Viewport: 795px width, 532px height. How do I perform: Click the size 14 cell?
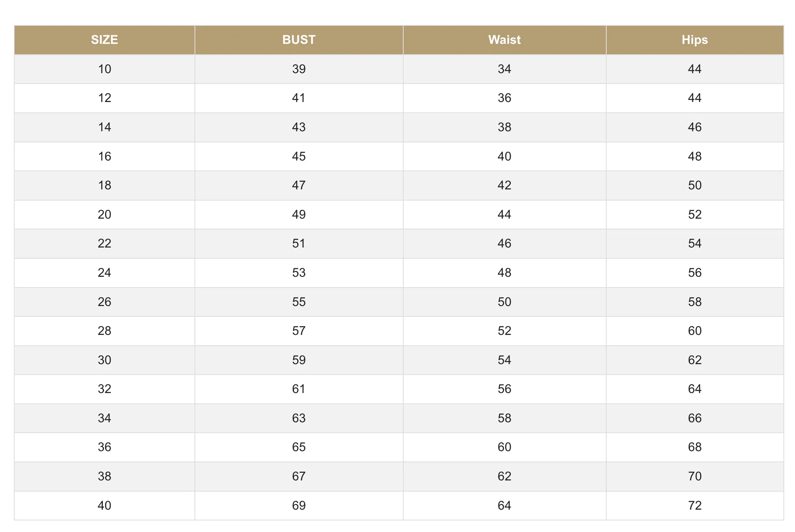click(x=104, y=127)
